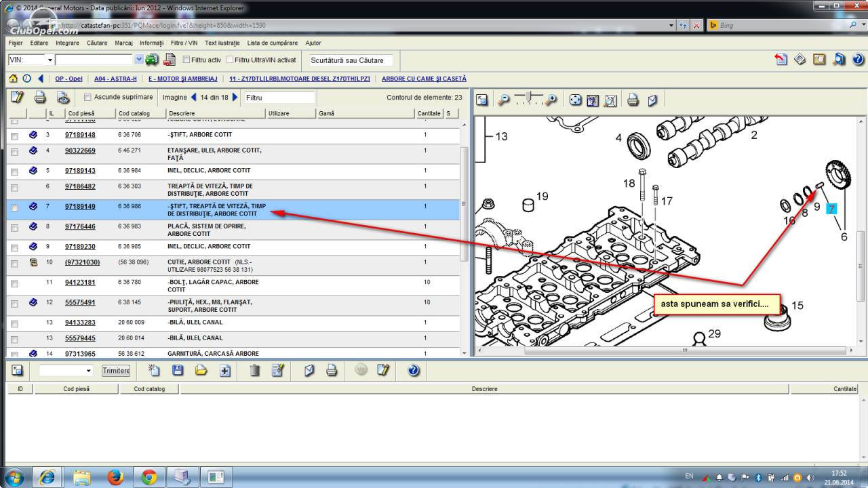Open the A04 - ASTRA-H breadcrumb link
868x488 pixels.
(115, 79)
